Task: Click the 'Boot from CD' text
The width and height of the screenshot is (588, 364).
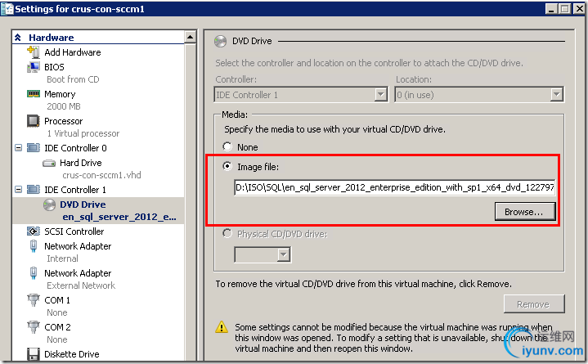Action: pyautogui.click(x=73, y=79)
